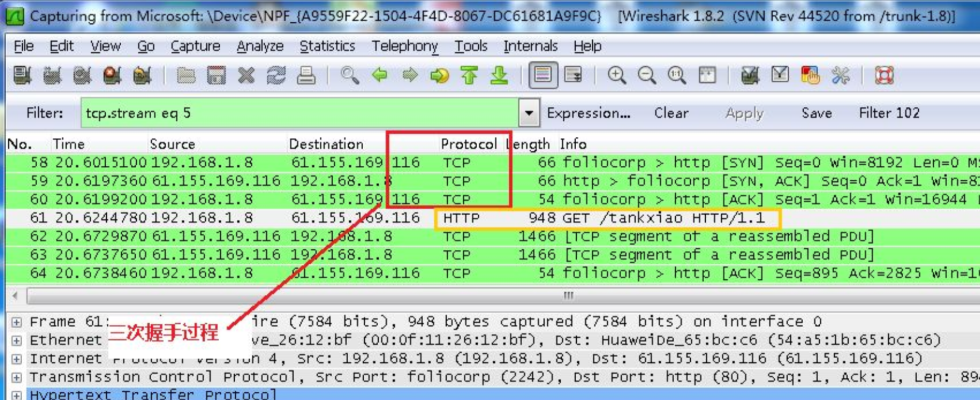The width and height of the screenshot is (980, 400).
Task: Open the Go menu
Action: pyautogui.click(x=146, y=46)
